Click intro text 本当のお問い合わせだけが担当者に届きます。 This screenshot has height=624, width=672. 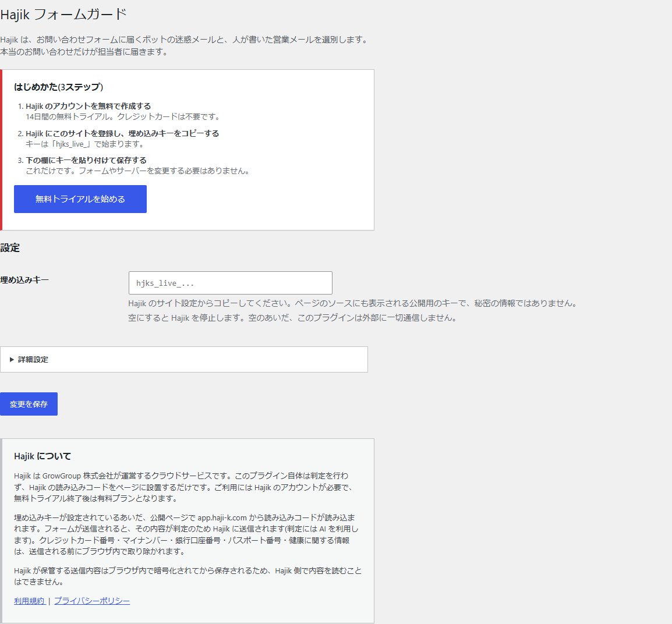(84, 52)
